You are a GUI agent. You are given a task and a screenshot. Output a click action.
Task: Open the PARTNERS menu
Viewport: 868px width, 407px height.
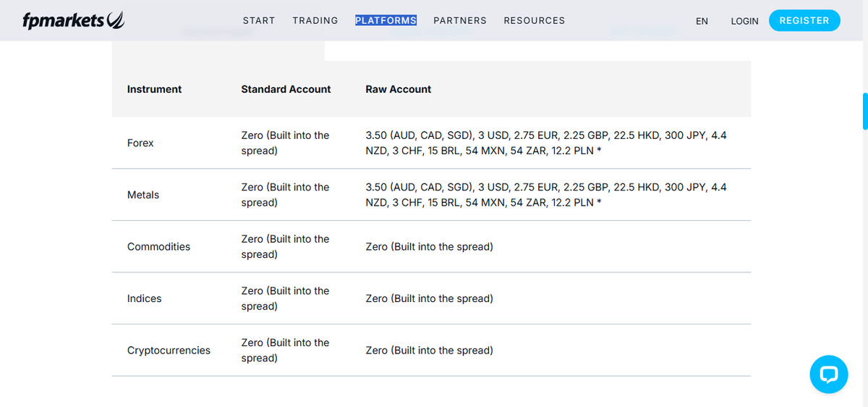pyautogui.click(x=460, y=20)
